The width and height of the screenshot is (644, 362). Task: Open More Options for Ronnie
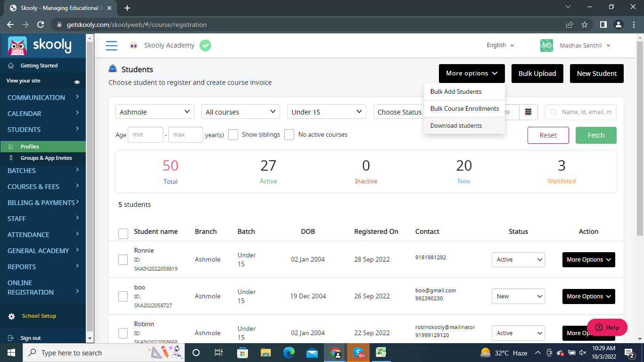[x=589, y=260]
